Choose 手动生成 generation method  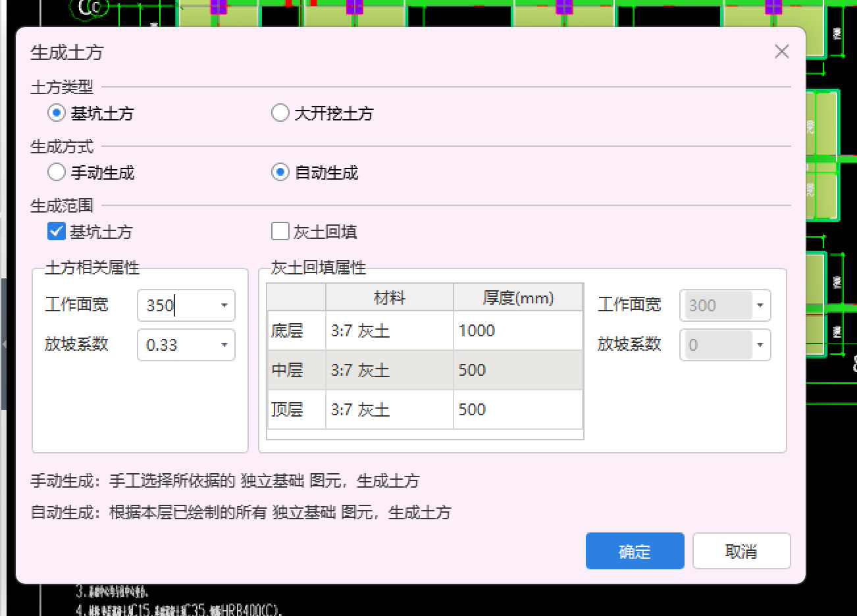tap(57, 172)
